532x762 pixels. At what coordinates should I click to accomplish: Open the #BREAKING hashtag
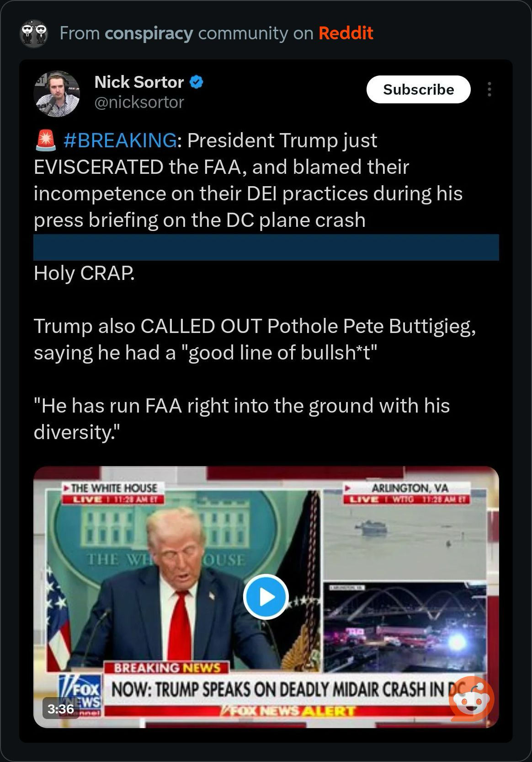click(x=120, y=140)
